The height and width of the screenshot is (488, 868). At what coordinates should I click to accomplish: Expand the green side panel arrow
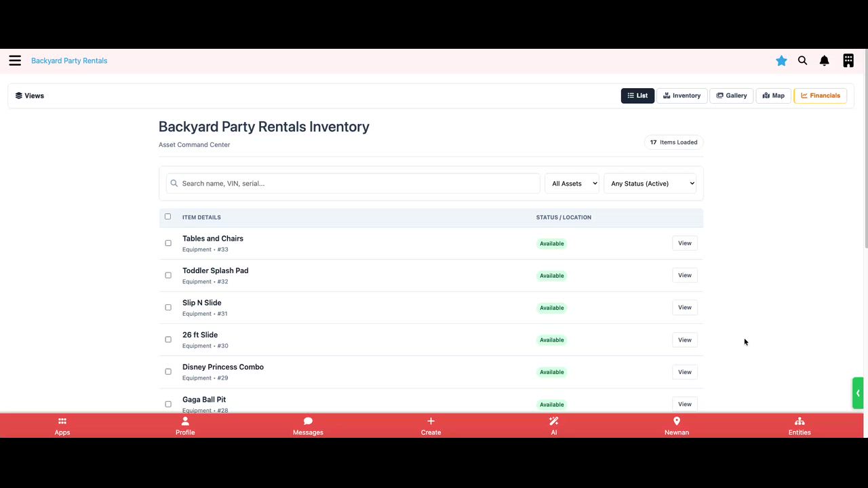pyautogui.click(x=858, y=393)
